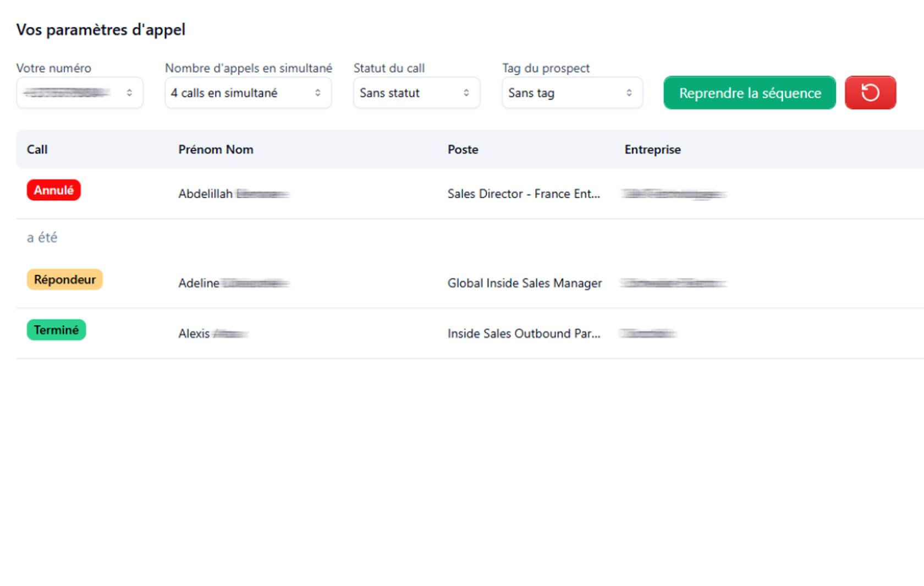The width and height of the screenshot is (924, 586).
Task: Click the Entreprise cell in Alexis row
Action: (648, 333)
